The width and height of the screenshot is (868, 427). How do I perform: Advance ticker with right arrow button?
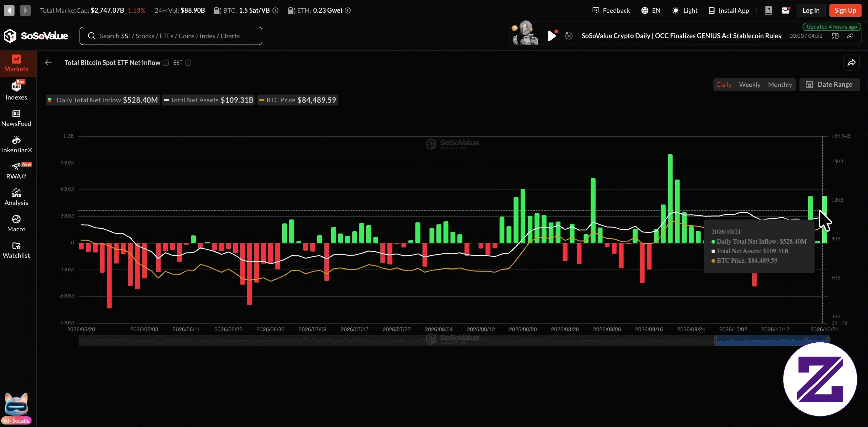pos(25,10)
